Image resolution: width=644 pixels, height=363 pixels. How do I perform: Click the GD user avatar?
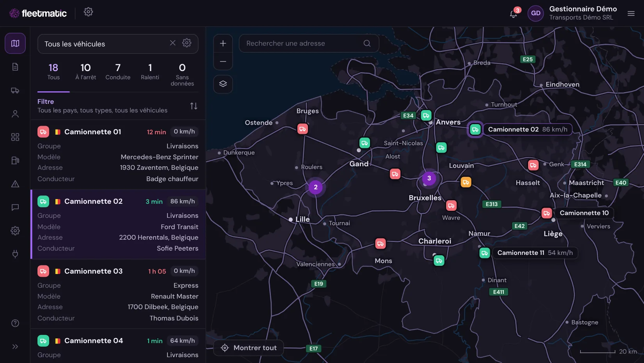[535, 13]
